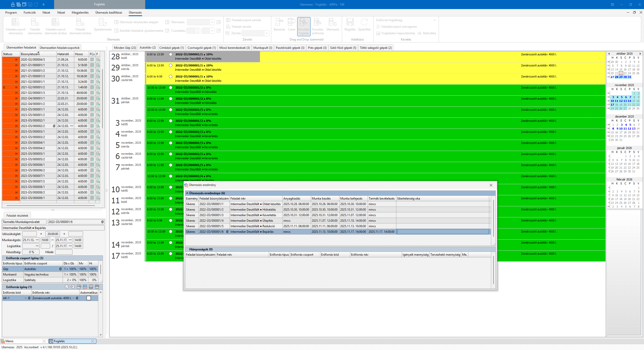Click the checkmark icon in Erőforrás igény header

click(x=67, y=287)
